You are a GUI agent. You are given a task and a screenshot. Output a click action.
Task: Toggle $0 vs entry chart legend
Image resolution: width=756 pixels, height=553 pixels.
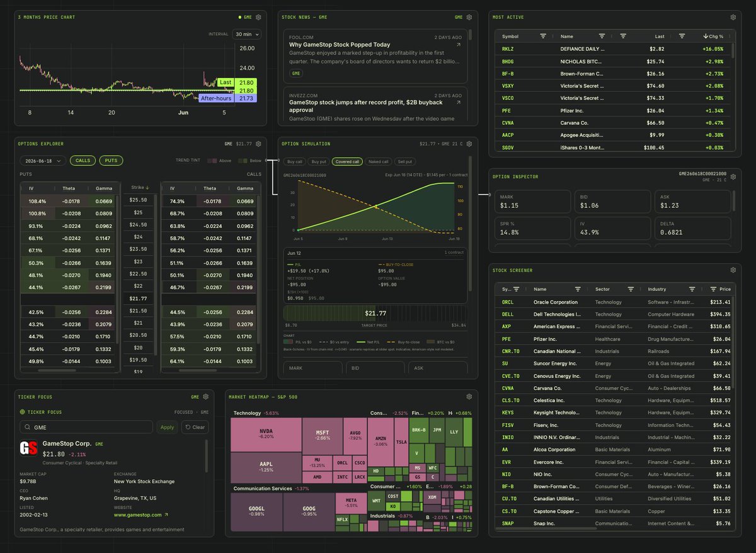click(334, 342)
